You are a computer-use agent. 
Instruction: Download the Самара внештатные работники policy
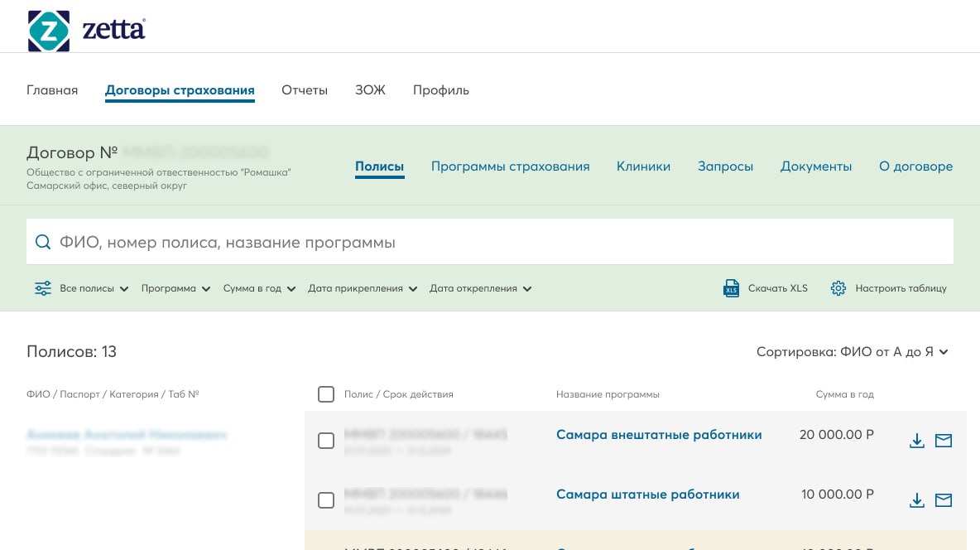tap(916, 441)
